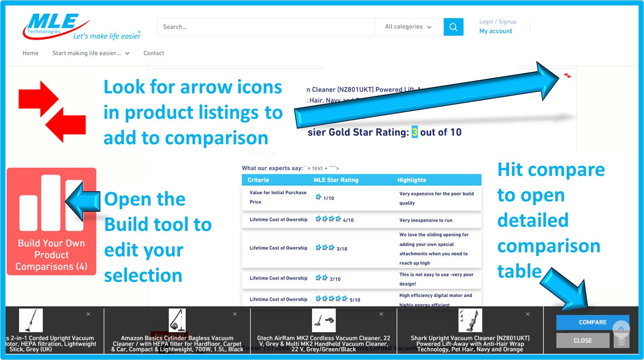Open the 2-in-1 Corded Upright Vacuum thumbnail
This screenshot has height=360, width=644.
(31, 320)
